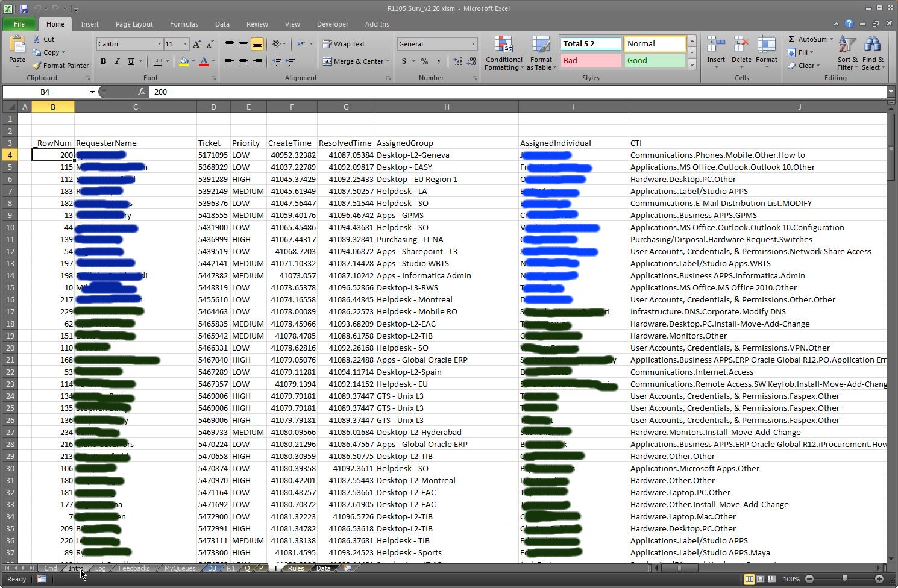Apply the Total 5 2 cell style
898x588 pixels.
click(x=591, y=44)
